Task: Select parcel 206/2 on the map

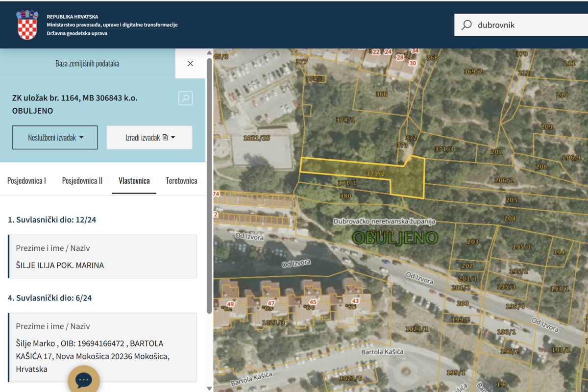Action: pos(504,180)
